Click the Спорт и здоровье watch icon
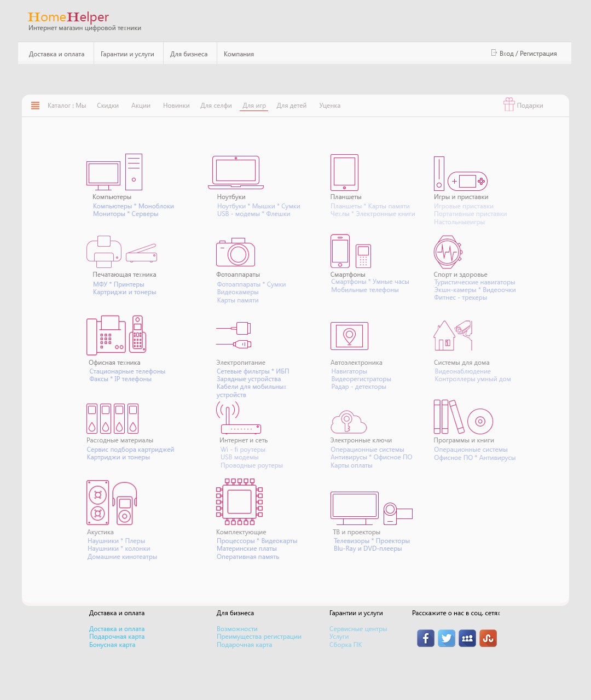Image resolution: width=591 pixels, height=700 pixels. click(448, 252)
